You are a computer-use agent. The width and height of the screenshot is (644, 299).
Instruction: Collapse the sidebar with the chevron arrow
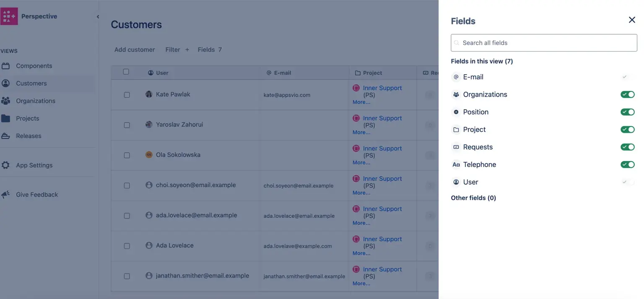pyautogui.click(x=98, y=17)
